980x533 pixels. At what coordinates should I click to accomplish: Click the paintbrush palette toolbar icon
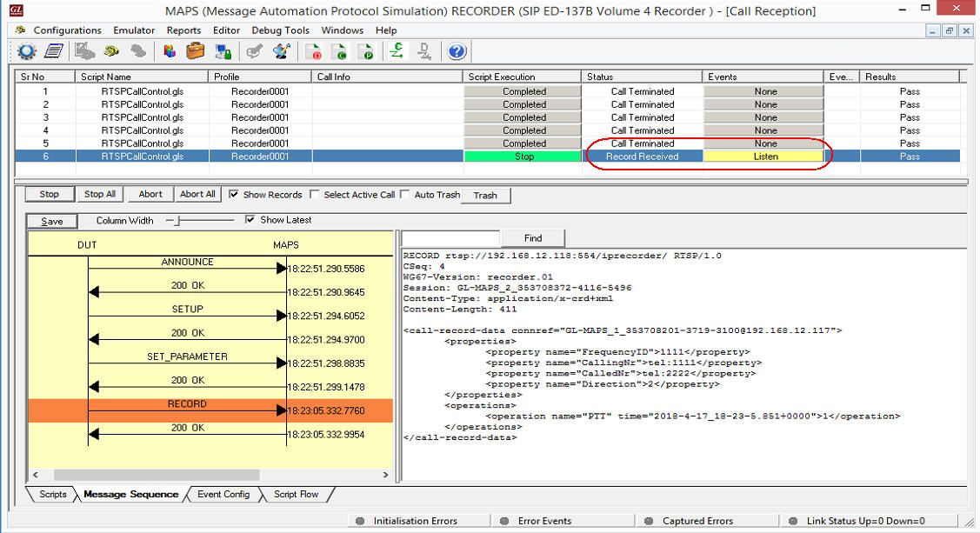pyautogui.click(x=281, y=51)
